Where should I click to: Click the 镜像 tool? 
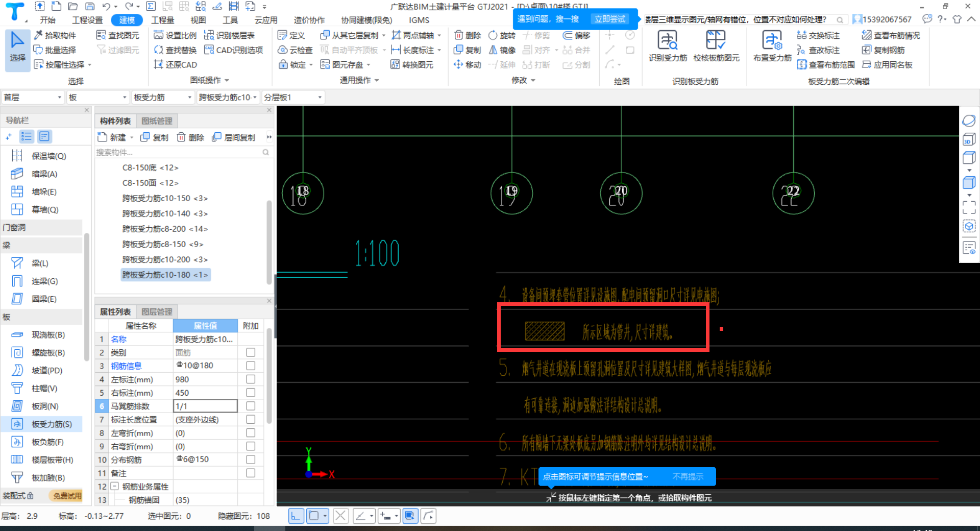coord(502,50)
